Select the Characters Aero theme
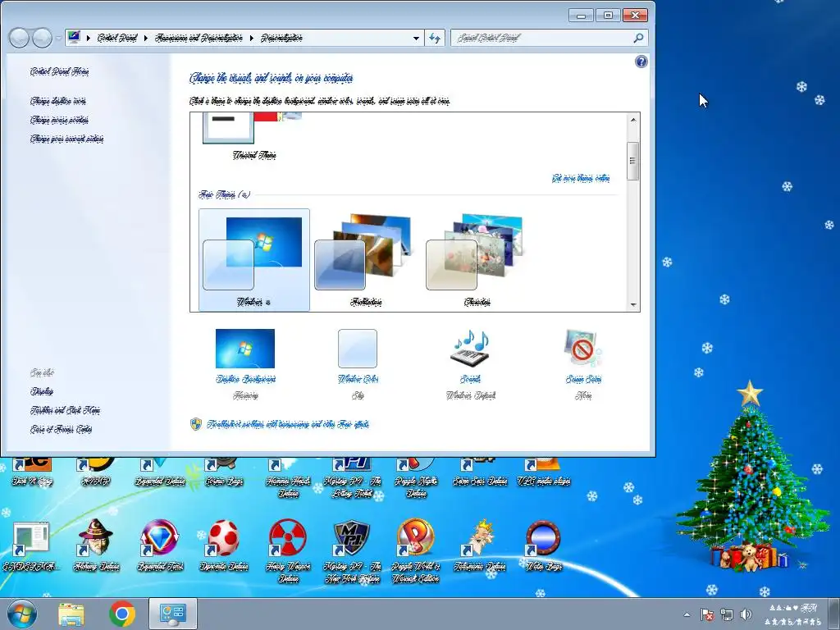Image resolution: width=840 pixels, height=630 pixels. (x=477, y=260)
